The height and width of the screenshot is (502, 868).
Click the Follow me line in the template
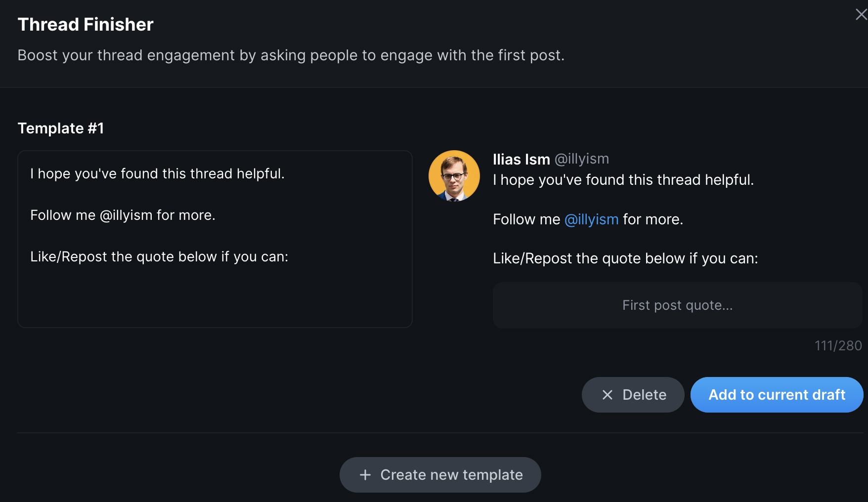(x=123, y=215)
